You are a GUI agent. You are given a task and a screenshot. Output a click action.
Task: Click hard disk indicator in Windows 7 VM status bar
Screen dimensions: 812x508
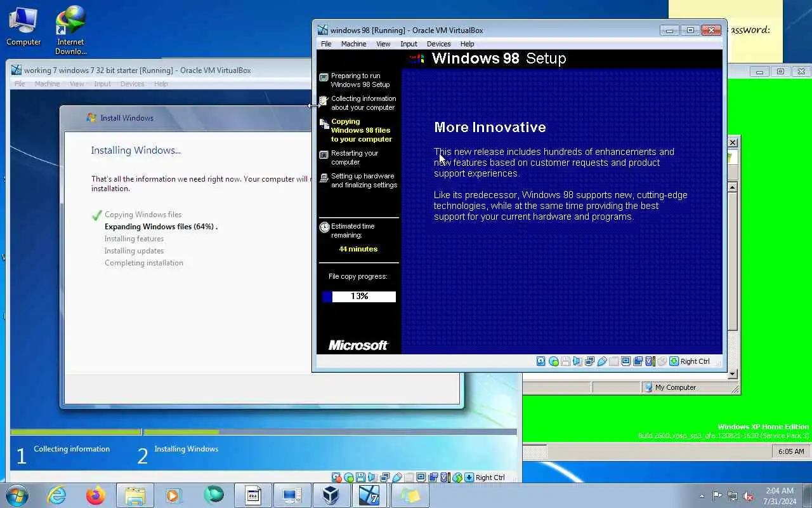point(336,478)
